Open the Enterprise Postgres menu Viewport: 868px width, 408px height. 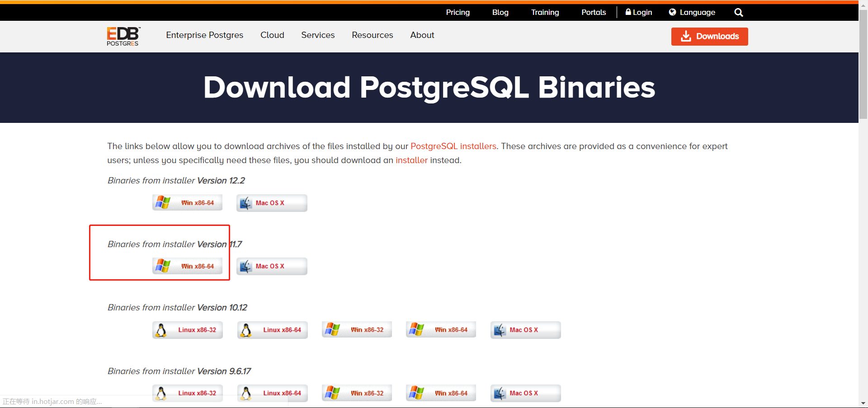tap(204, 35)
